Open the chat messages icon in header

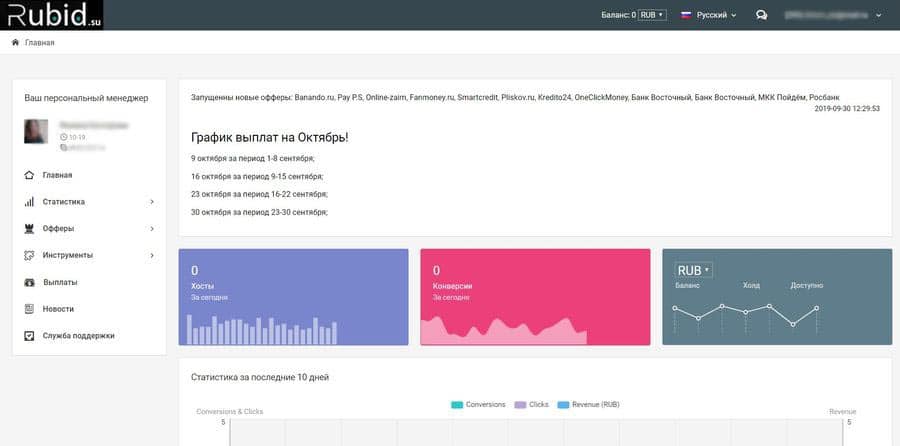pos(761,15)
